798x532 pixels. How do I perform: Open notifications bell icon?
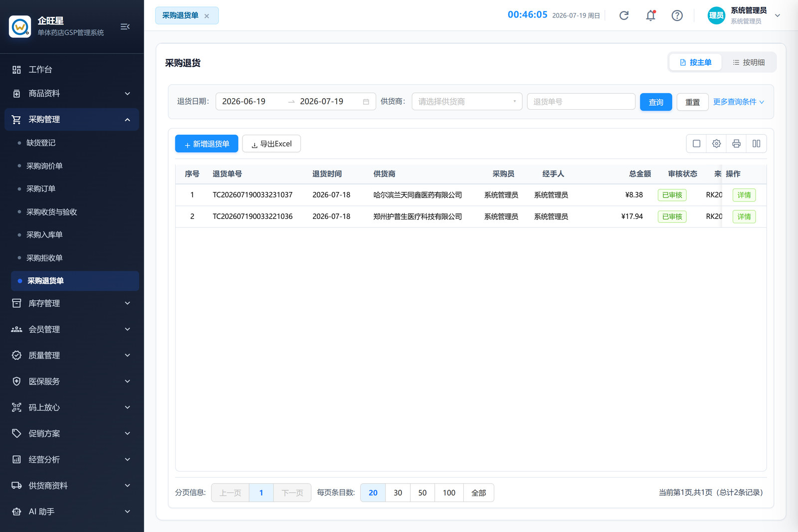click(x=650, y=15)
